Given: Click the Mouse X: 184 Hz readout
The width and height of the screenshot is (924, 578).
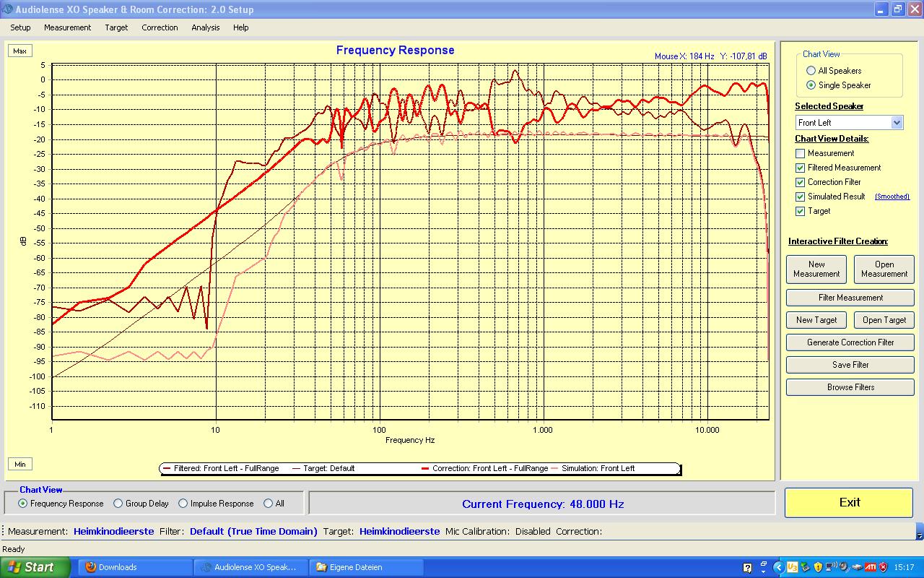Looking at the screenshot, I should [x=684, y=56].
